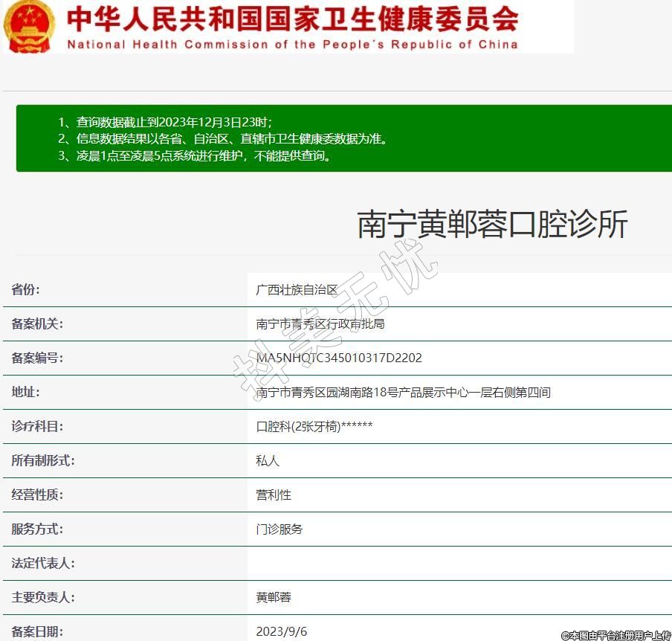Image resolution: width=672 pixels, height=641 pixels.
Task: Click the 主要负责人 value 黄郸蓉
Action: click(x=274, y=597)
